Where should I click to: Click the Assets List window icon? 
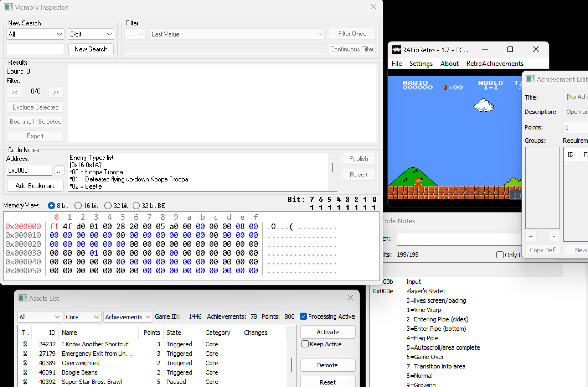point(23,298)
